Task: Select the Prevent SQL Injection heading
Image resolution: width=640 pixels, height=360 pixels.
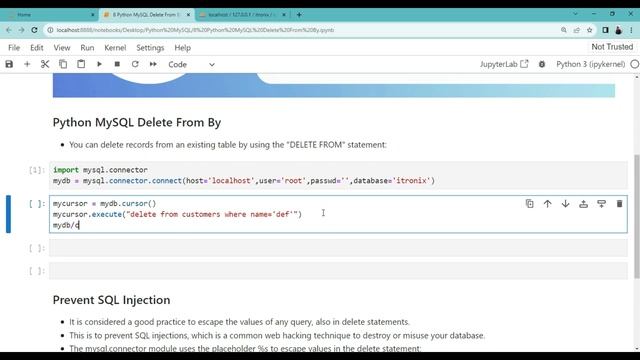Action: 111,300
